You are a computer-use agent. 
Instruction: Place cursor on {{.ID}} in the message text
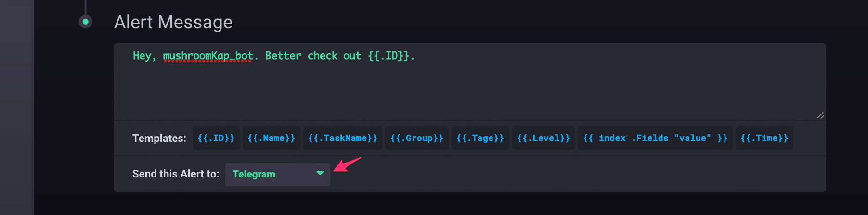tap(389, 56)
